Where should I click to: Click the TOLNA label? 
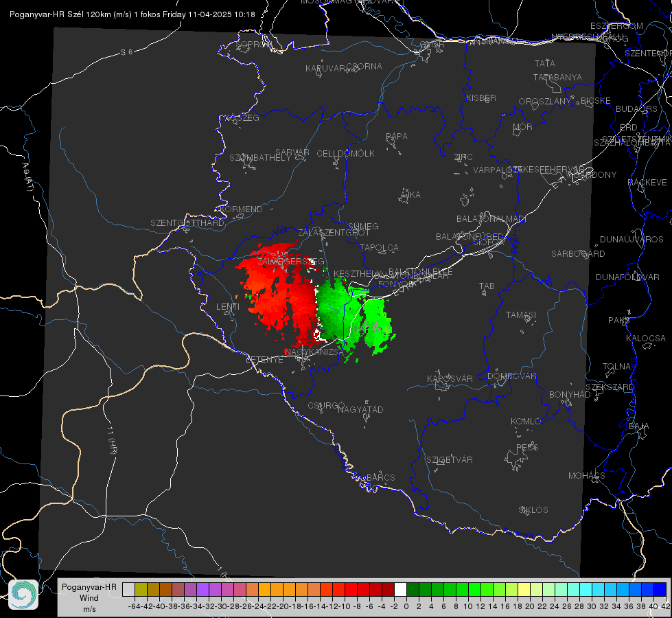click(x=616, y=367)
